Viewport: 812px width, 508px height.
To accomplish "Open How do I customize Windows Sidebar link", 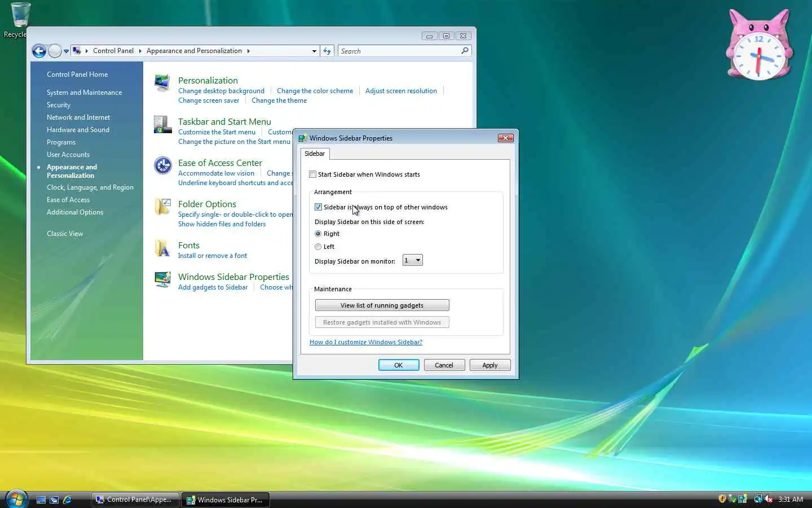I will 366,342.
